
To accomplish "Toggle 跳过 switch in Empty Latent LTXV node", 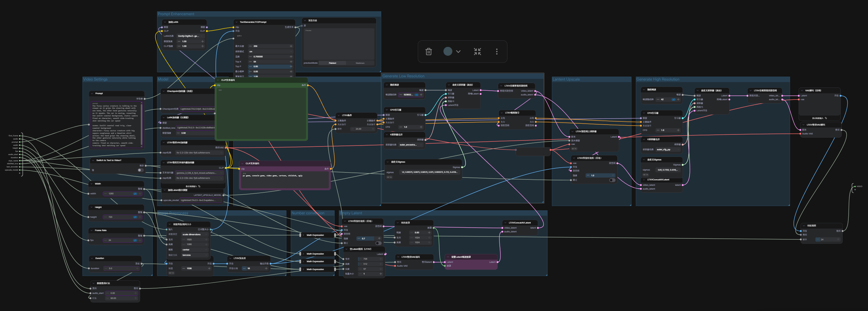I will [x=378, y=243].
